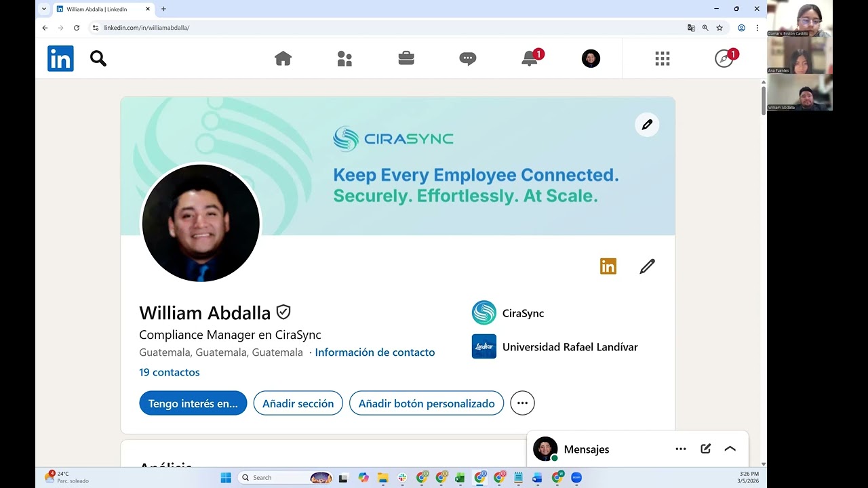Click the 'William Abdalla' name heading
This screenshot has width=868, height=488.
coord(205,312)
